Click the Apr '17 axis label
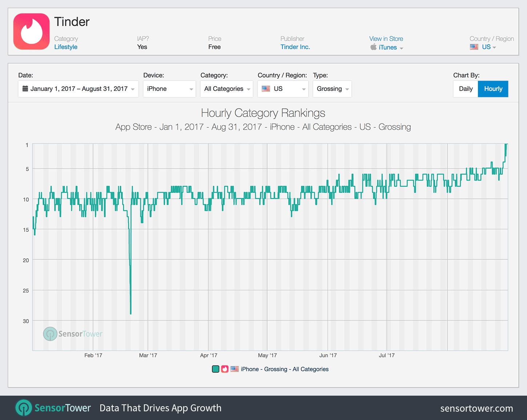 click(209, 355)
